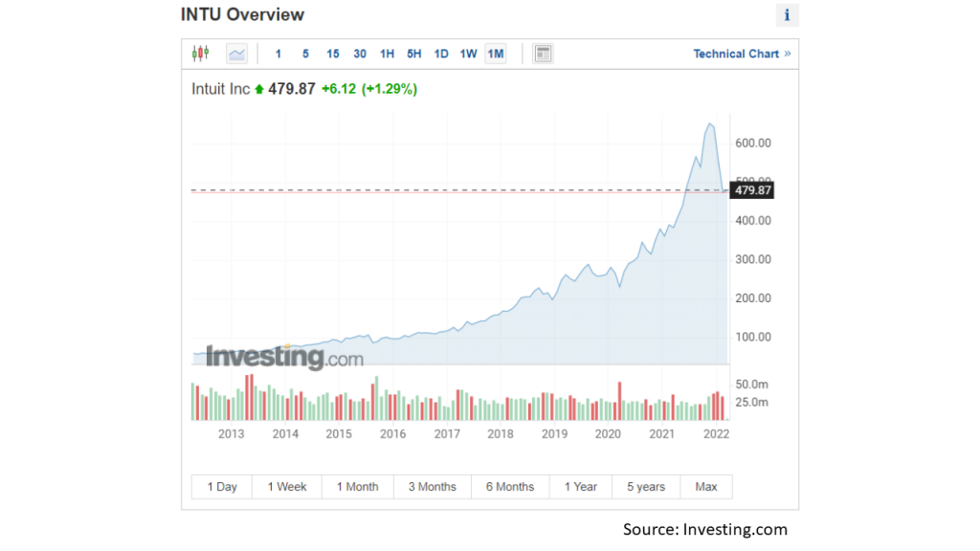View the Max time range
This screenshot has height=551, width=980.
(706, 487)
